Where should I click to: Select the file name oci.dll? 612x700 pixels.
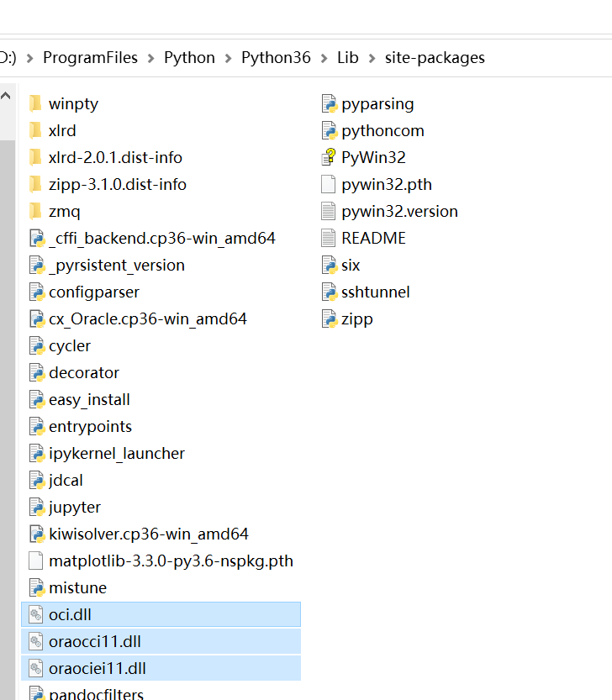coord(70,615)
